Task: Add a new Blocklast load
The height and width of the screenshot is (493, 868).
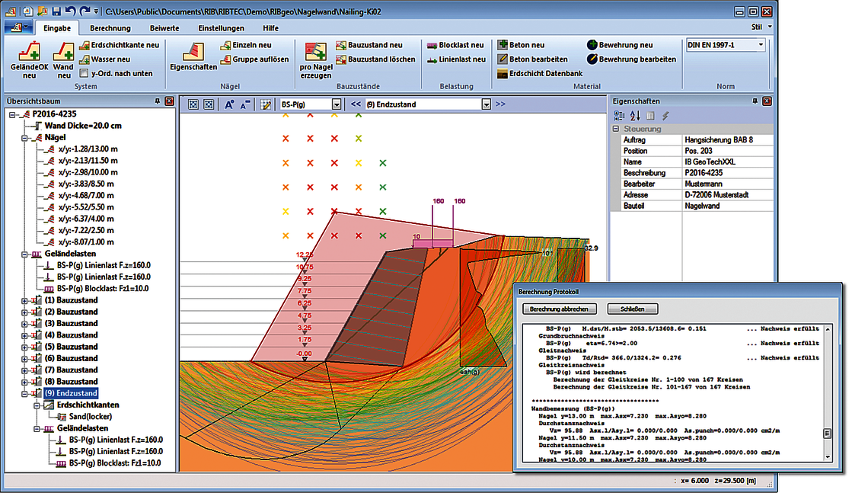Action: (x=455, y=45)
